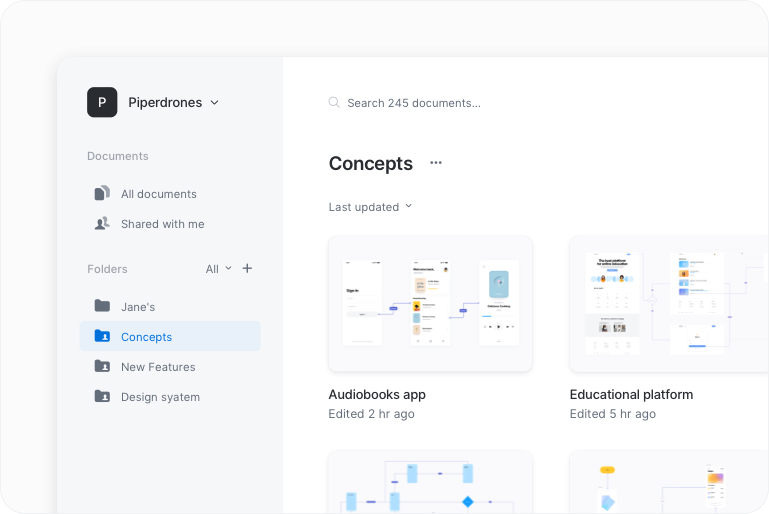Add a new folder with plus icon
Image resolution: width=769 pixels, height=514 pixels.
[247, 268]
